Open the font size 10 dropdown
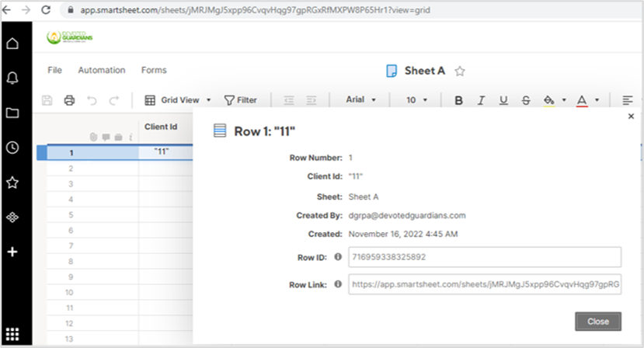The width and height of the screenshot is (644, 348). click(x=416, y=100)
